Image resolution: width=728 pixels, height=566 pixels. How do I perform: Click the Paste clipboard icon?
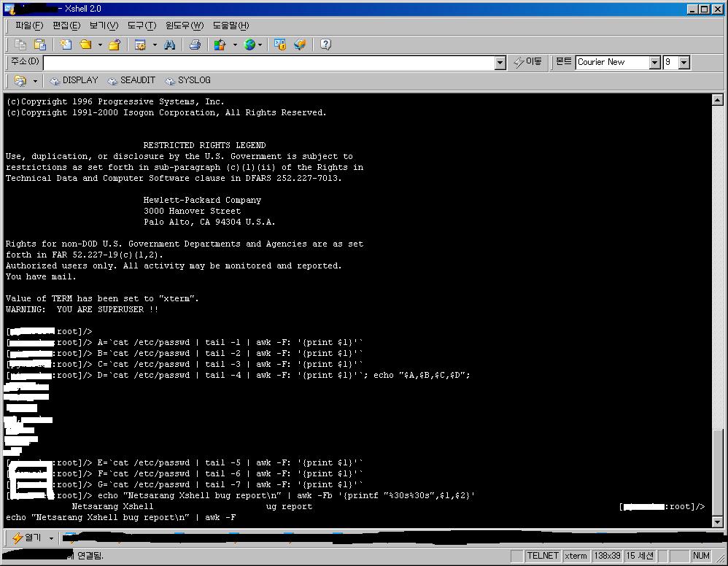click(40, 44)
